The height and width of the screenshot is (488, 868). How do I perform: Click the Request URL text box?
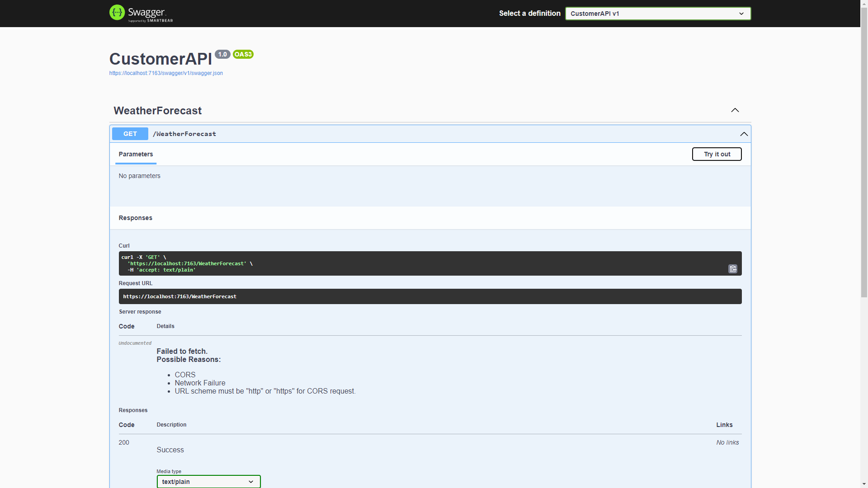(429, 296)
